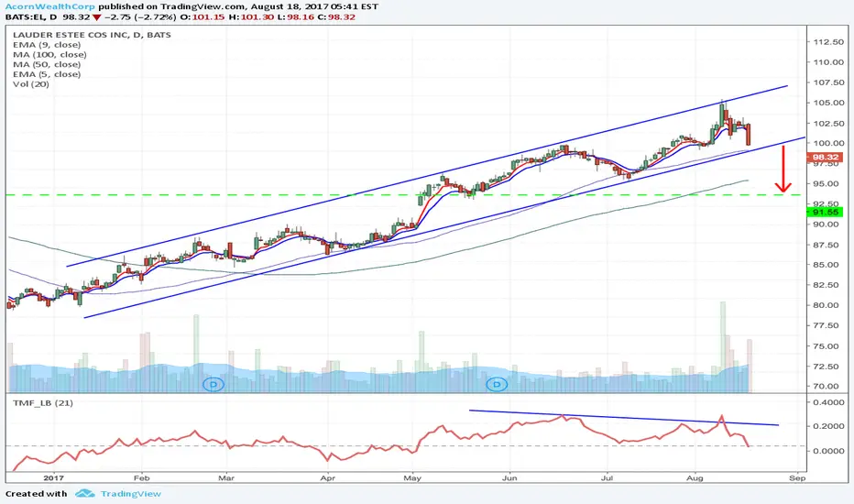Click the EMA (9, close) indicator label
The height and width of the screenshot is (504, 854).
(47, 45)
